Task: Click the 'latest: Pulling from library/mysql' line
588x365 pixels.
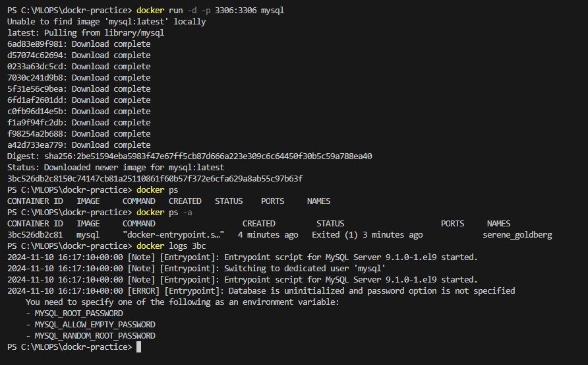Action: [x=86, y=32]
